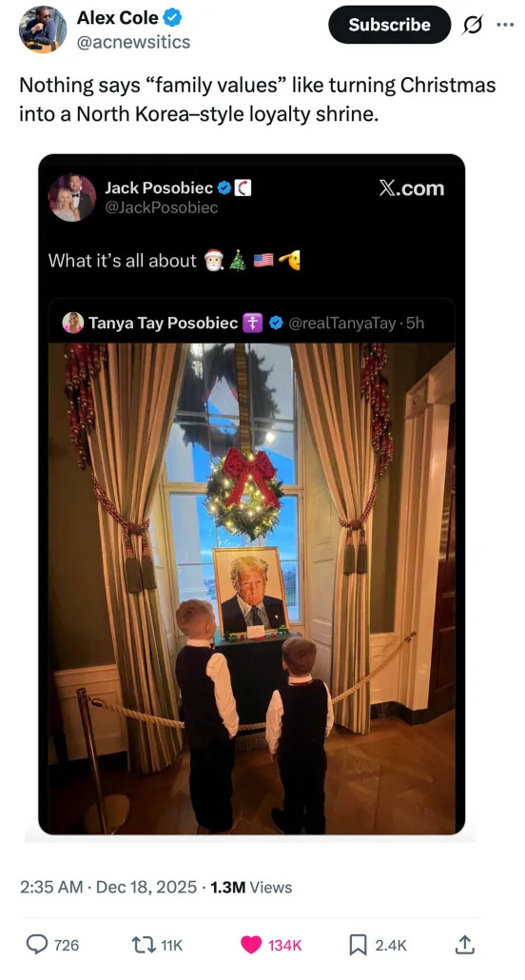
Task: Click the @realTanyaTay handle
Action: coord(341,323)
